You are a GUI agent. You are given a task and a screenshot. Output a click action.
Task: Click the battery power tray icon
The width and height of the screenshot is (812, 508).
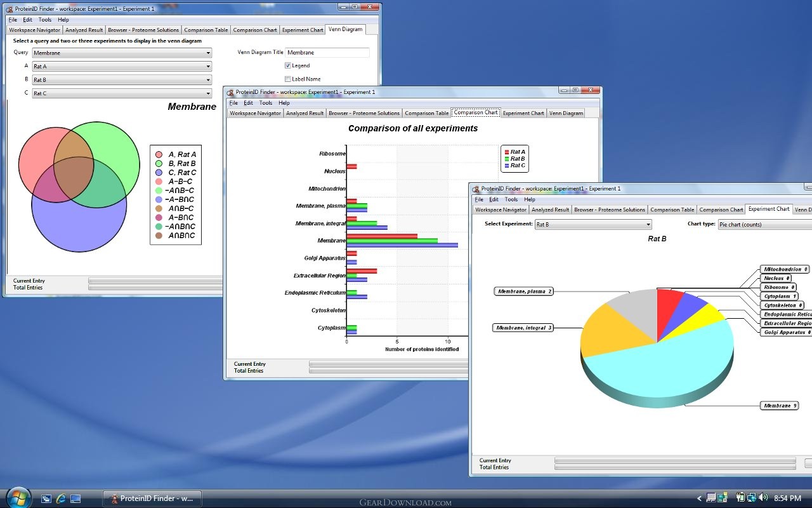[x=740, y=498]
